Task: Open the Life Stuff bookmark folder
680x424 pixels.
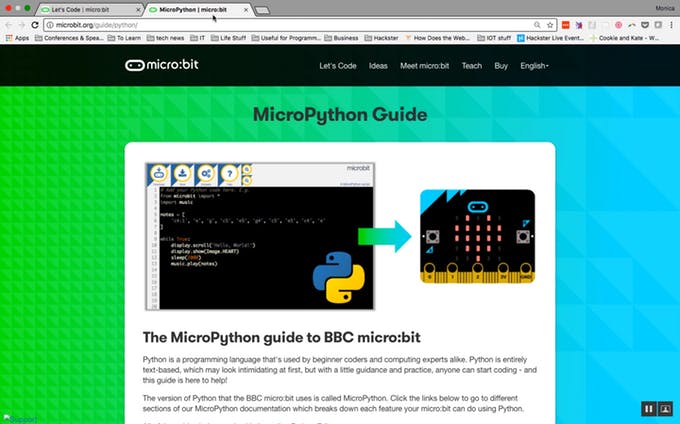Action: tap(228, 38)
